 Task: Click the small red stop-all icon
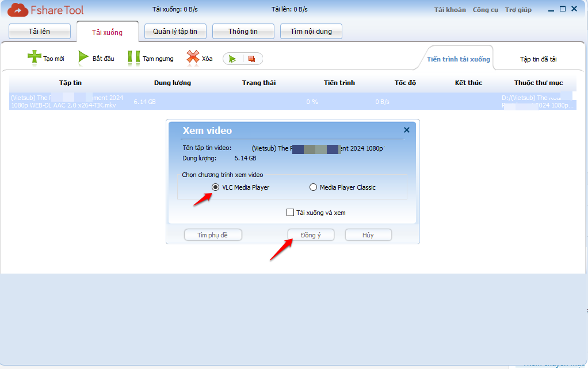point(251,59)
